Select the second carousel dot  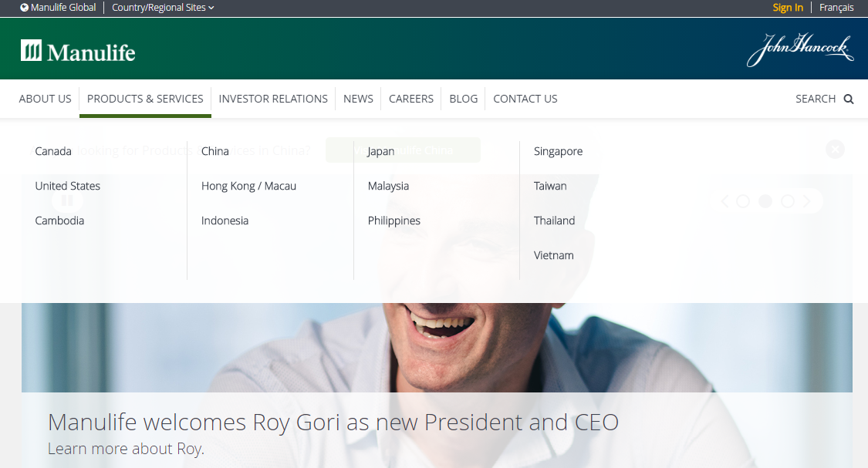point(765,201)
